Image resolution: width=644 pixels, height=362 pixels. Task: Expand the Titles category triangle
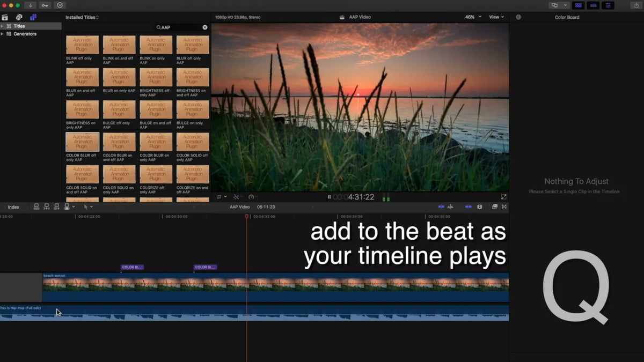tap(2, 26)
